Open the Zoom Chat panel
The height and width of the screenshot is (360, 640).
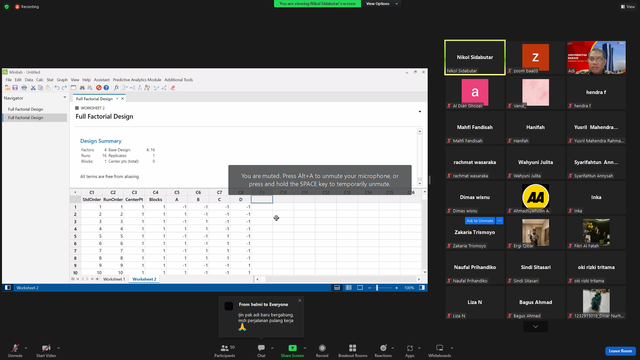(x=261, y=350)
